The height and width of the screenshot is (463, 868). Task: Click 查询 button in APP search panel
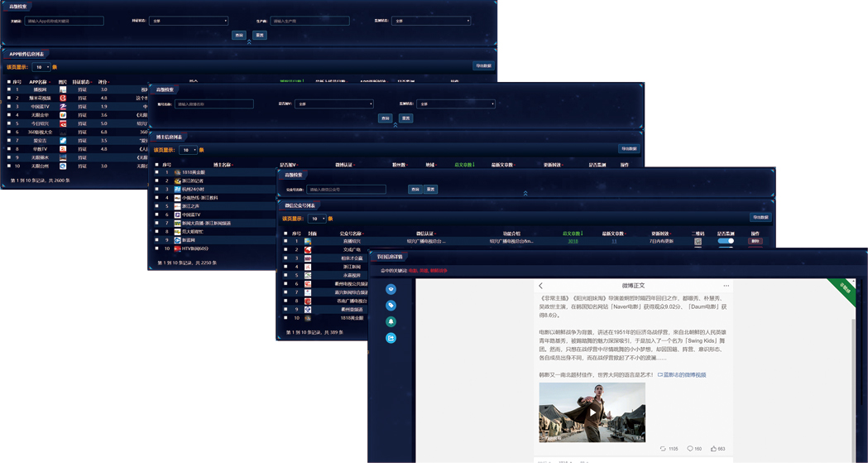239,35
